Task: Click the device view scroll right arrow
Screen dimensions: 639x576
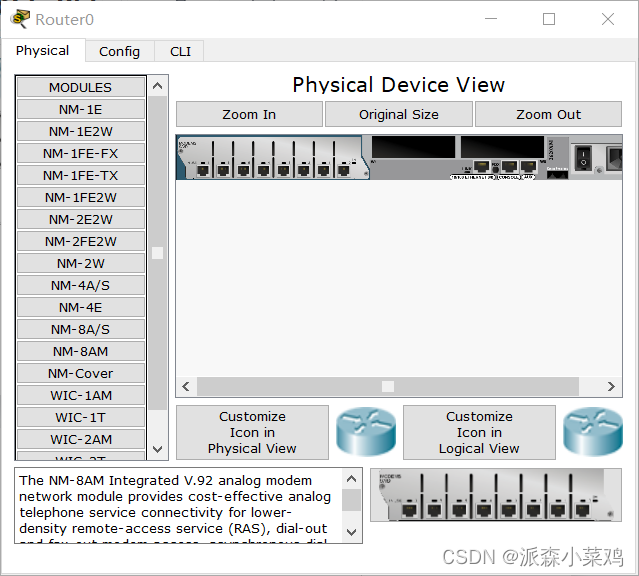Action: click(611, 386)
